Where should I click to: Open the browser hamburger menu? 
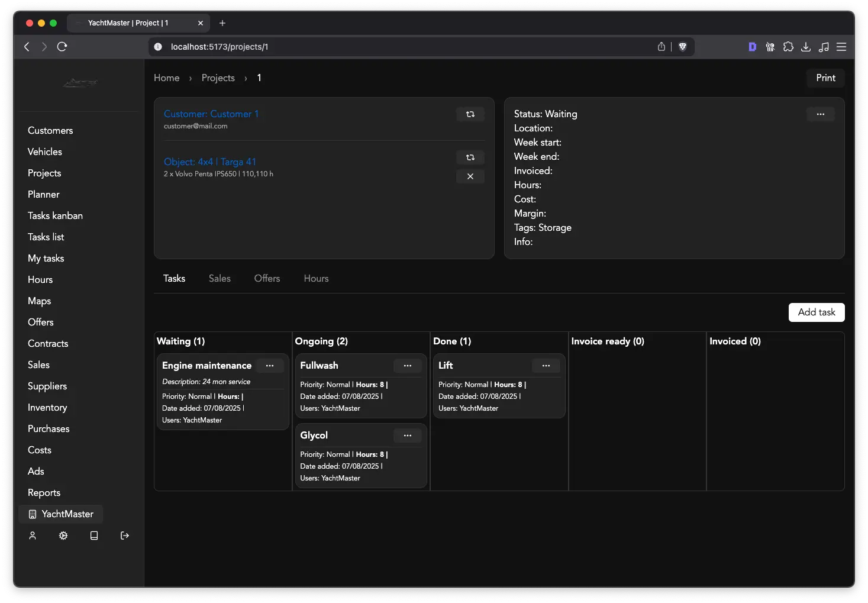[x=841, y=47]
